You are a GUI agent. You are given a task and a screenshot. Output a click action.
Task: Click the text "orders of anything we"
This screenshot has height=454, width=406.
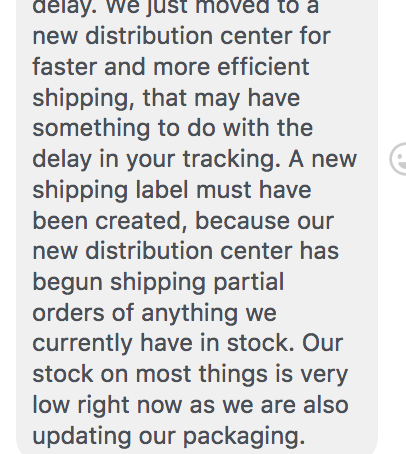tap(154, 313)
